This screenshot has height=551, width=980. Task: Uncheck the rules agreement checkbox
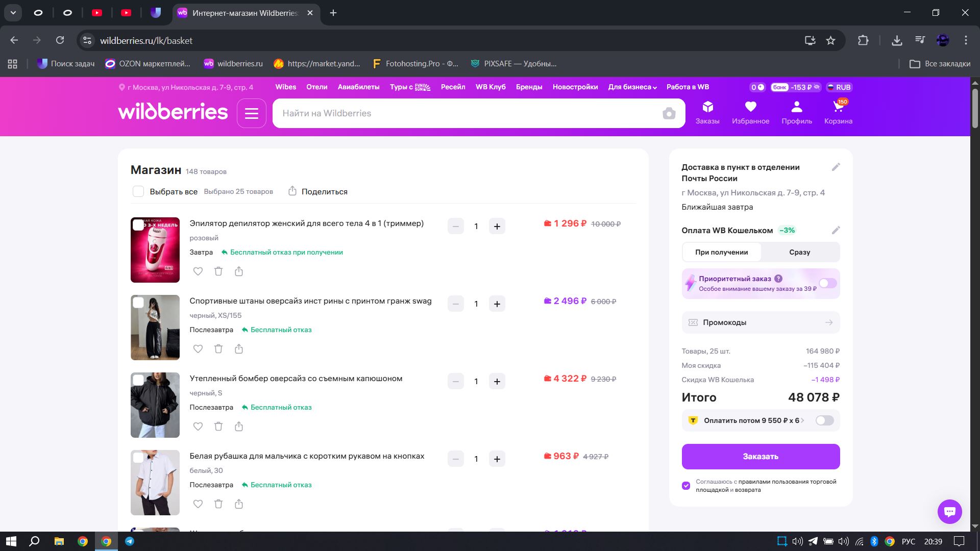(686, 486)
